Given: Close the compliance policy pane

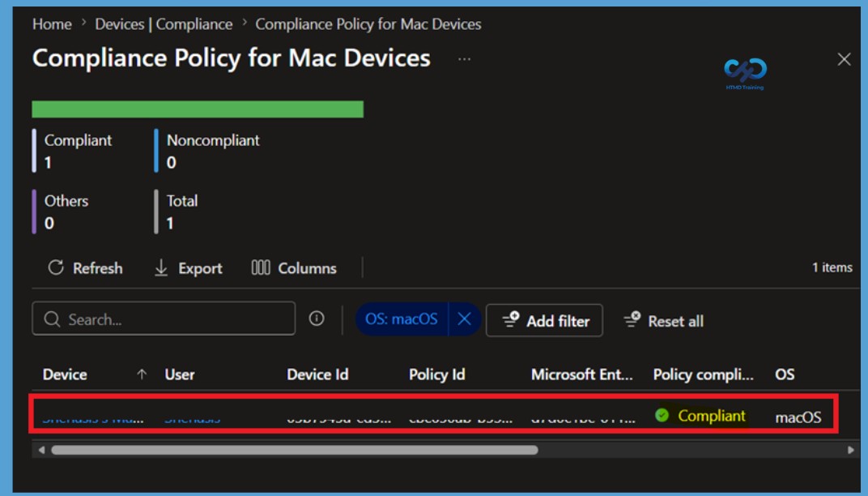Looking at the screenshot, I should point(845,59).
